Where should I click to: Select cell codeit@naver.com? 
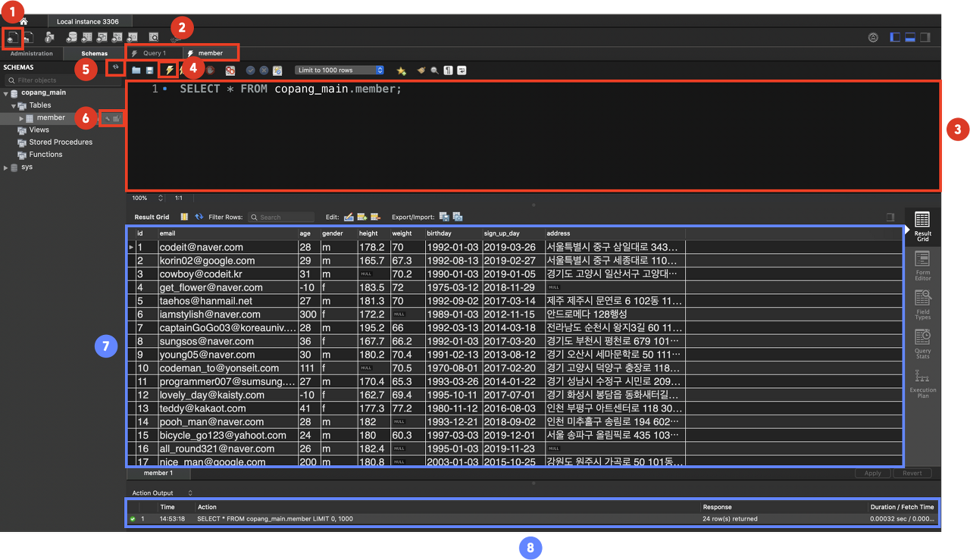click(227, 247)
